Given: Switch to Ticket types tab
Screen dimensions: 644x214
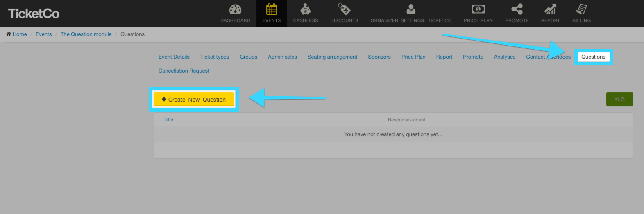Looking at the screenshot, I should click(215, 57).
